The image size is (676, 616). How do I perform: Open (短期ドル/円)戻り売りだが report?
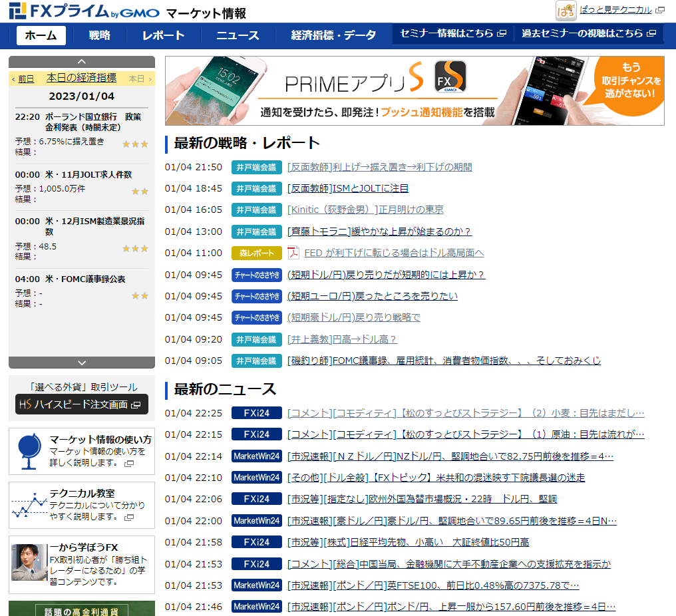[x=387, y=275]
